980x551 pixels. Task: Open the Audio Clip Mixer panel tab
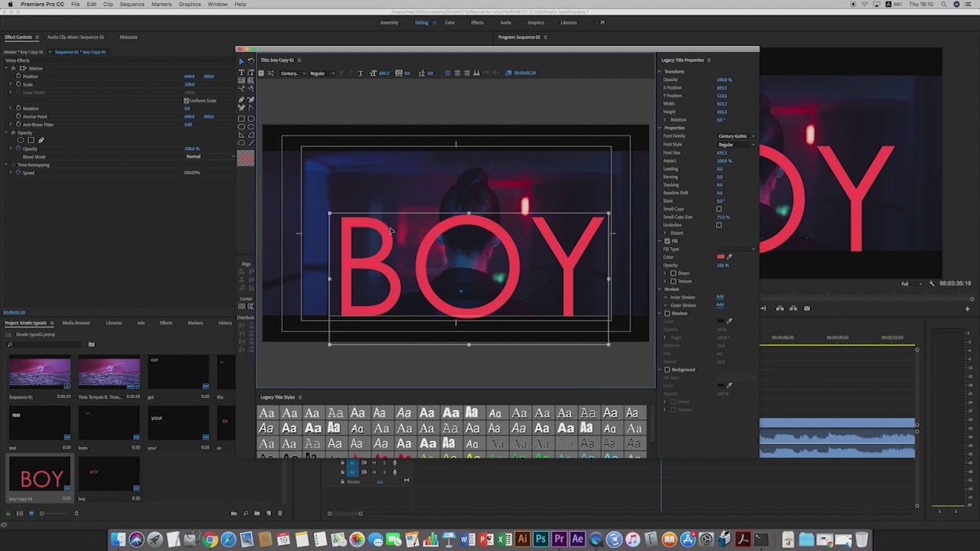pos(75,37)
